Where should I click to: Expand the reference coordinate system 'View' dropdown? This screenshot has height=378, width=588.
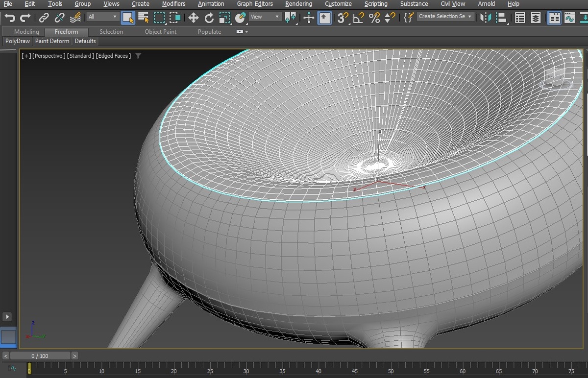pyautogui.click(x=265, y=17)
